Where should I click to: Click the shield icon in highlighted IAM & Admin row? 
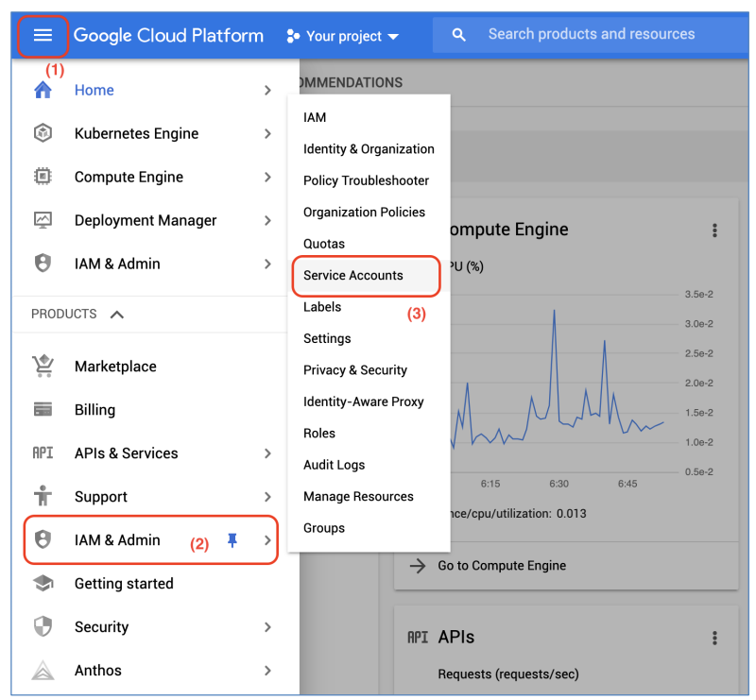43,539
